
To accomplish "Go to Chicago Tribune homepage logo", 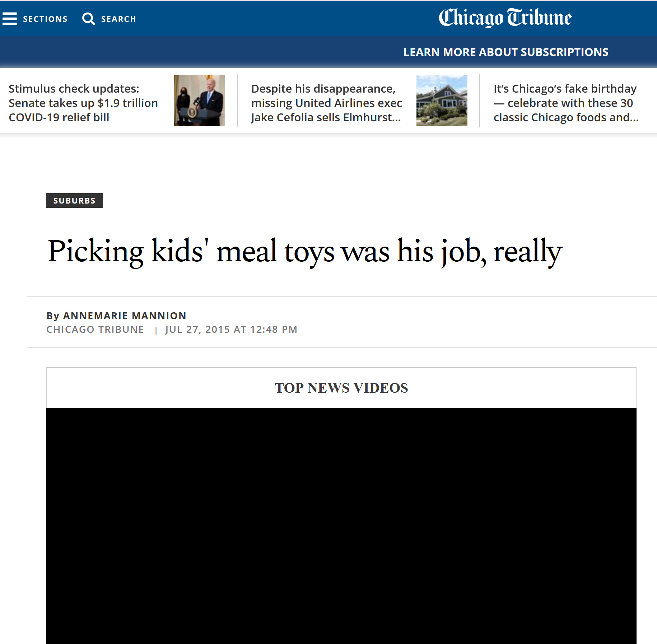I will click(505, 18).
